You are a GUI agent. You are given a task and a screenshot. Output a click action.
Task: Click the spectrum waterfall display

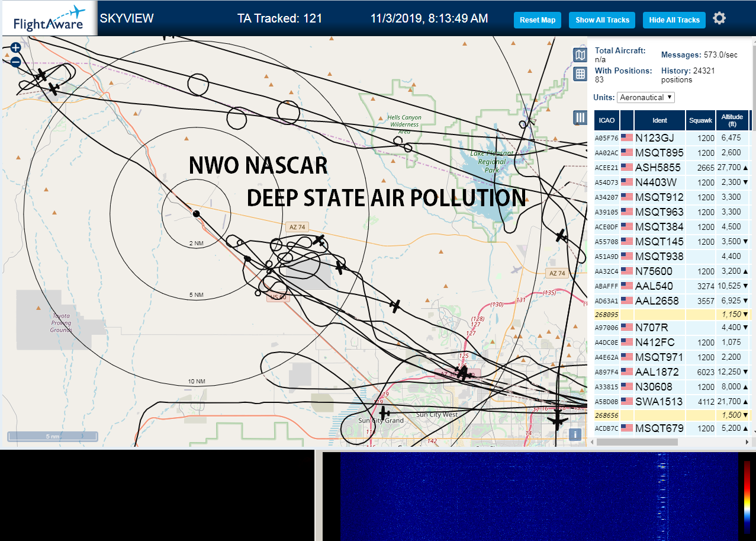click(x=539, y=497)
